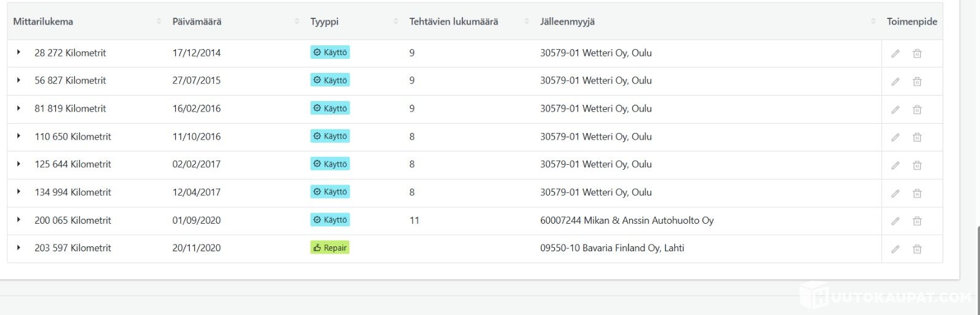Delete the 28 272 Kilometrit service record
Screen dimensions: 980x315
(x=917, y=53)
